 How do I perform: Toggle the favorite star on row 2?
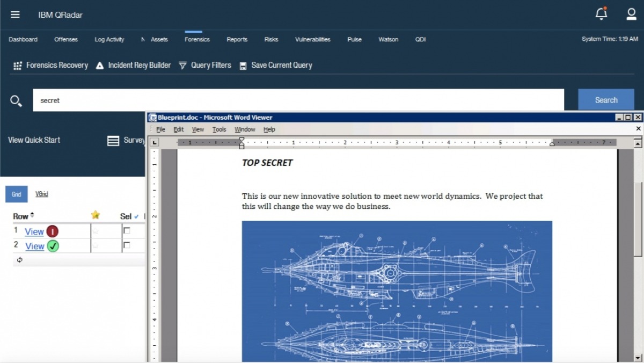tap(96, 246)
